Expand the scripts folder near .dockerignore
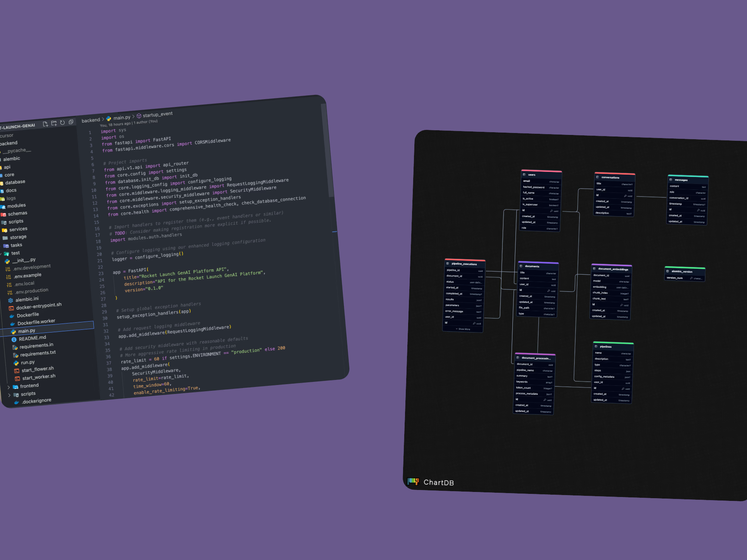The width and height of the screenshot is (747, 560). [9, 394]
